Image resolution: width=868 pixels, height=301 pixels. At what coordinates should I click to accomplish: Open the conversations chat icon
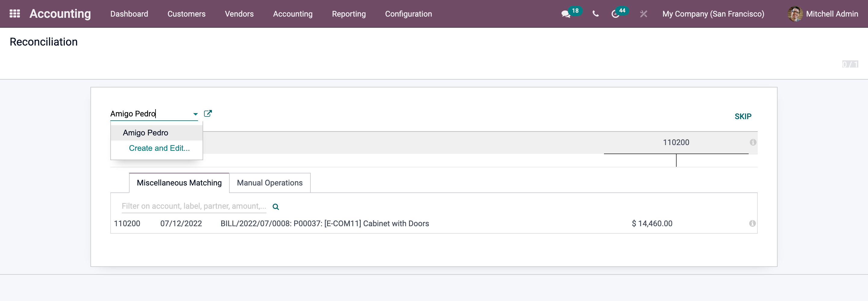click(565, 14)
